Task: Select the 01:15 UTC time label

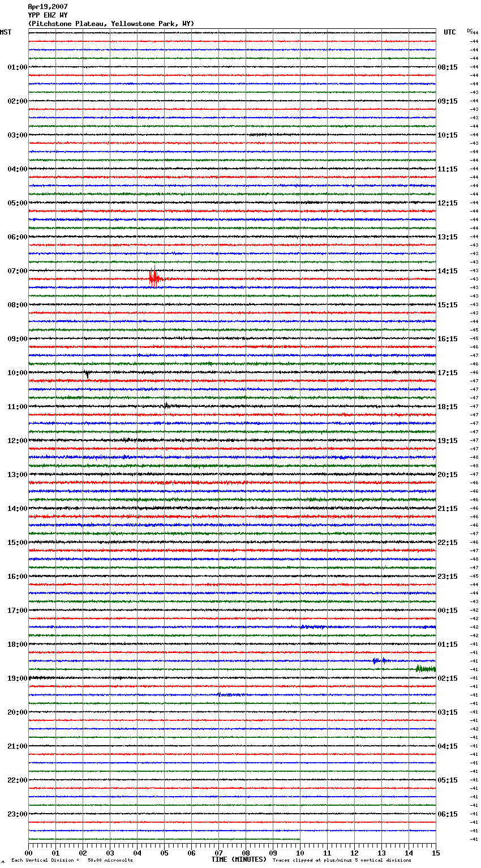Action: coord(448,644)
